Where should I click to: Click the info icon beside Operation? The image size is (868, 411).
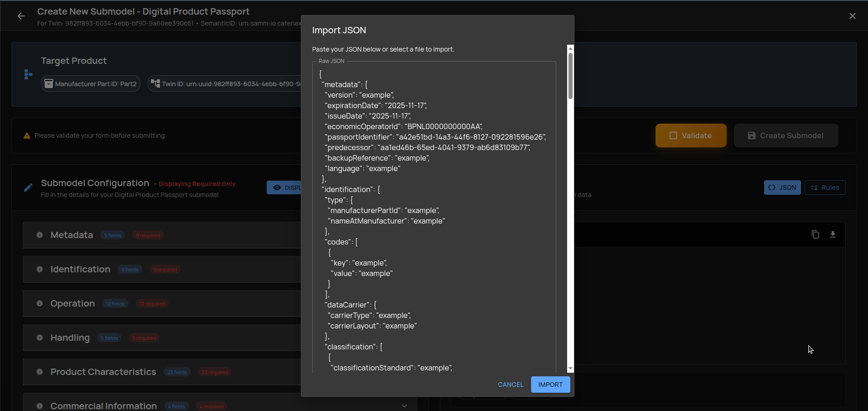(40, 303)
